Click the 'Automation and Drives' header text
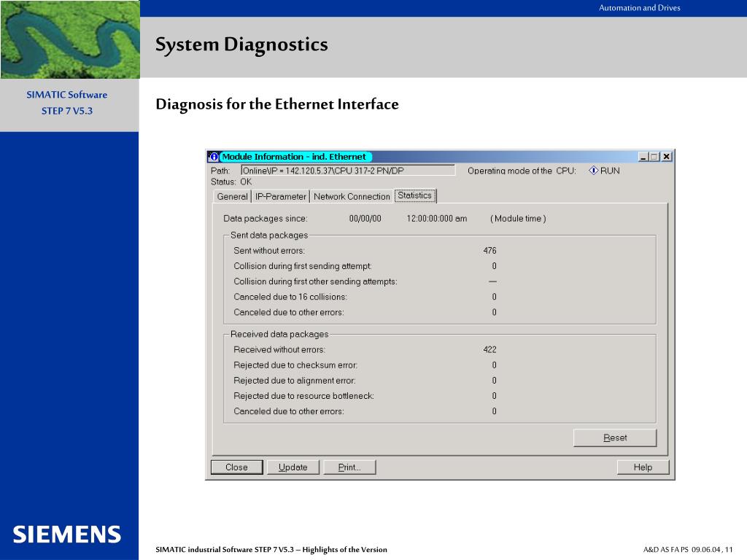The image size is (747, 560). pyautogui.click(x=639, y=7)
